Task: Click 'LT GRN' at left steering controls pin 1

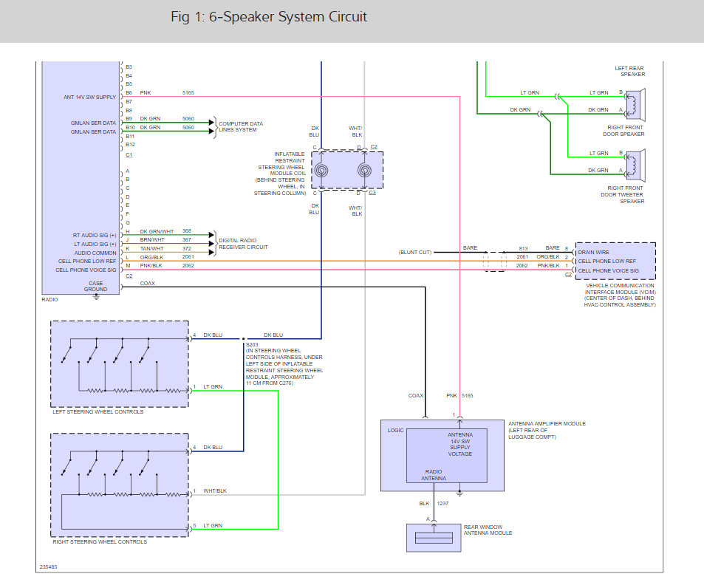Action: coord(213,387)
